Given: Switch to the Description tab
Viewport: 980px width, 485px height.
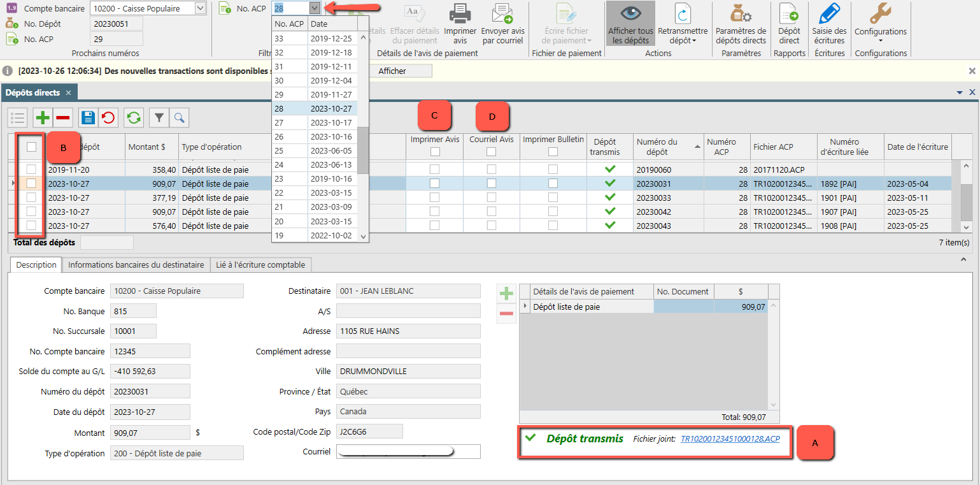Looking at the screenshot, I should [36, 264].
